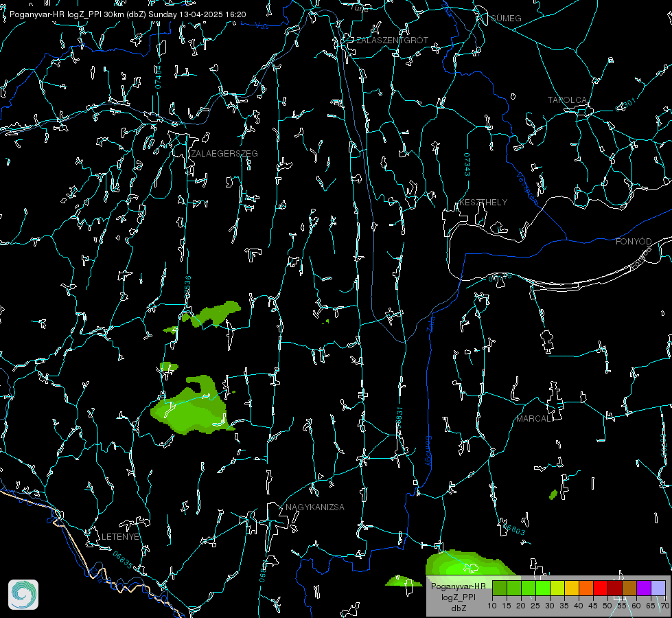The image size is (672, 618).
Task: Click the FONYÓD city label
Action: [634, 242]
